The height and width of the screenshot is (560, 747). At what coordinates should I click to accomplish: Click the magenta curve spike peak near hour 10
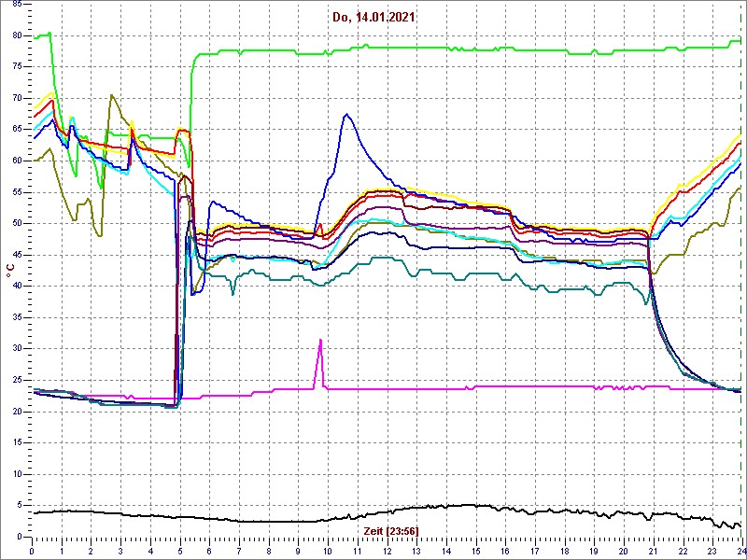tap(320, 340)
